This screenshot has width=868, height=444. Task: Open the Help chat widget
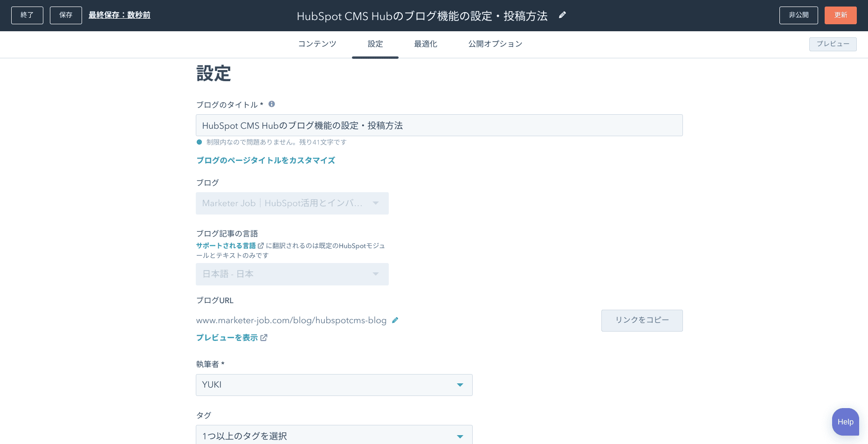pos(845,422)
